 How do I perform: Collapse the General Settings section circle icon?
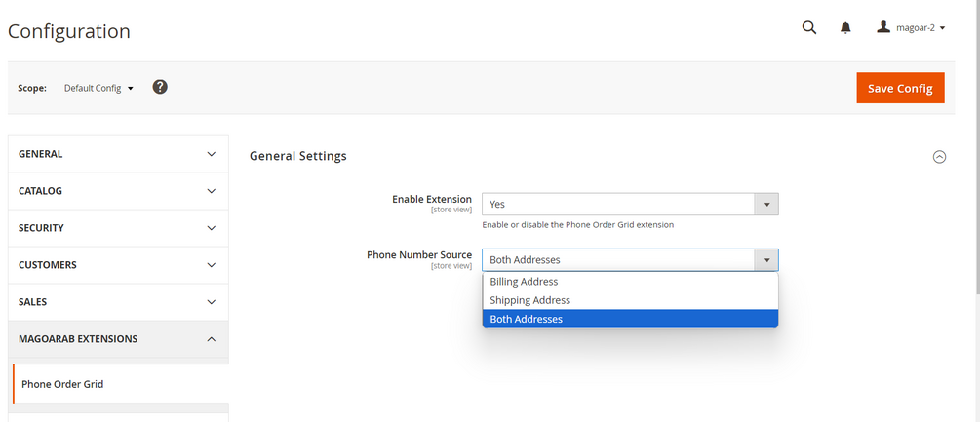pos(939,156)
